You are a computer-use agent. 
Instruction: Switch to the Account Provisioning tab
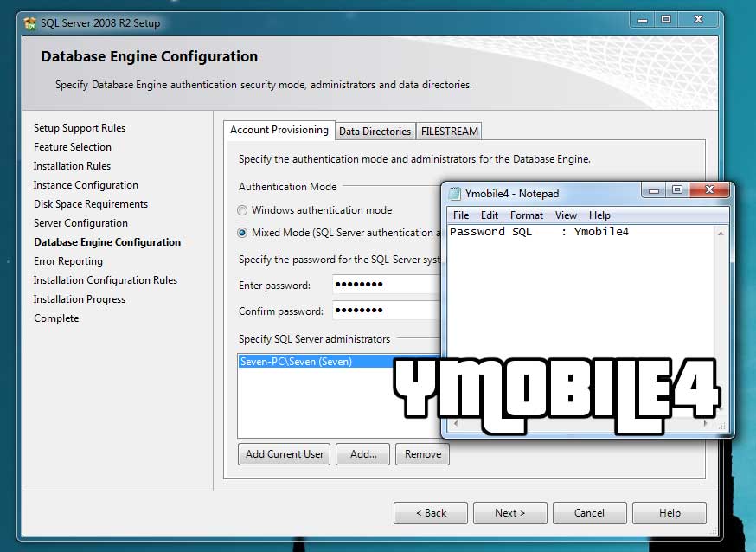[279, 130]
